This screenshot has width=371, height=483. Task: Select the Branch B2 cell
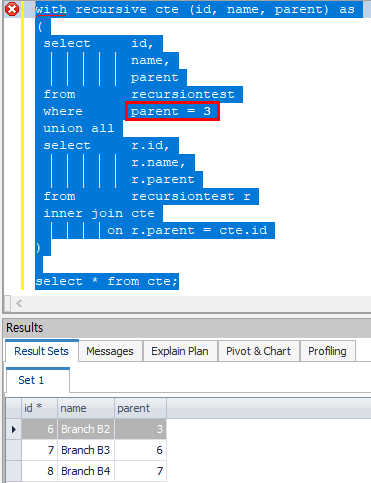pyautogui.click(x=86, y=429)
